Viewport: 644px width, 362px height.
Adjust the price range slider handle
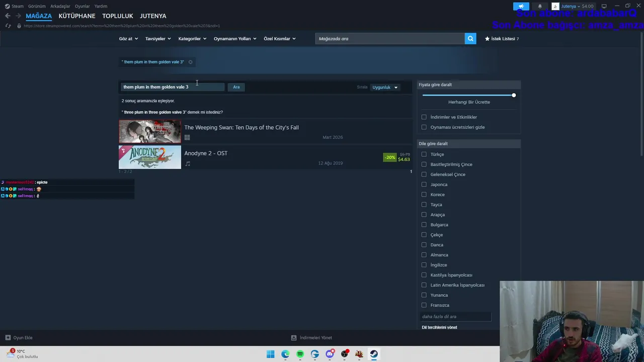pos(514,95)
